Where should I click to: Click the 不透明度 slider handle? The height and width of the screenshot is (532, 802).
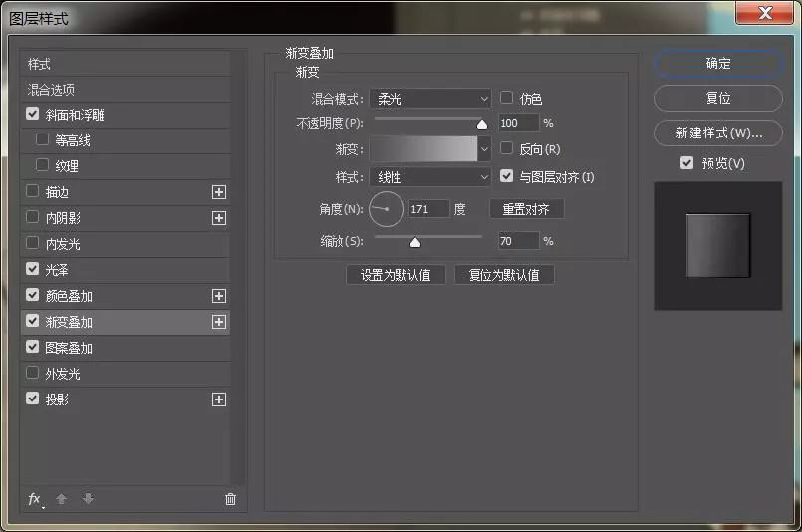tap(482, 124)
